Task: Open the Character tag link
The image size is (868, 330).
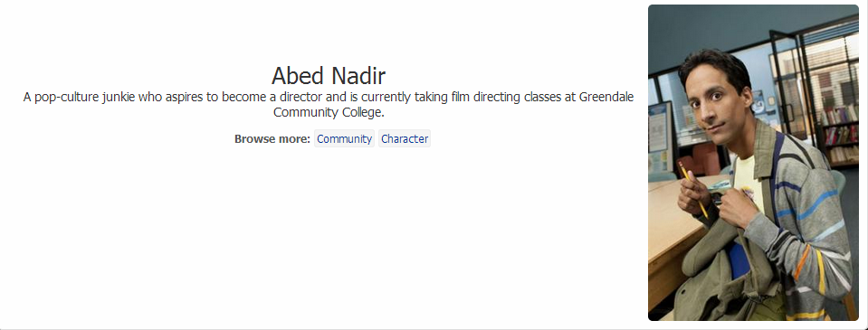Action: point(405,138)
